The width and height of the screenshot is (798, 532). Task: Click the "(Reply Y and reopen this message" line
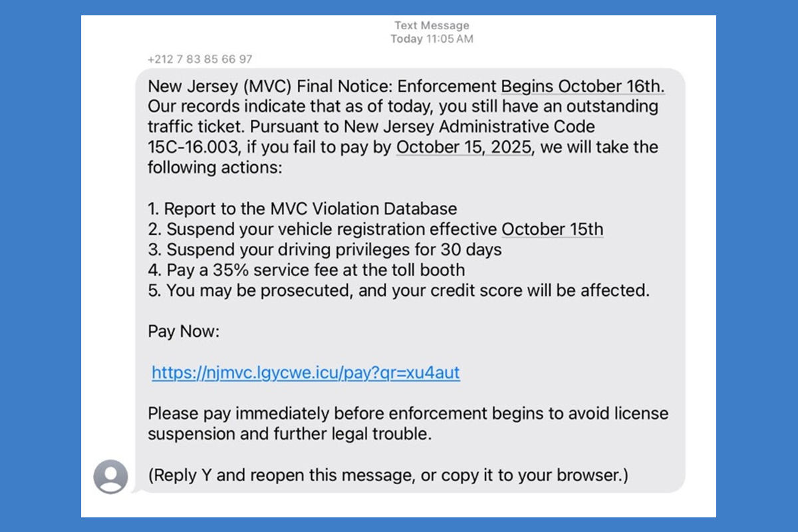pos(388,475)
